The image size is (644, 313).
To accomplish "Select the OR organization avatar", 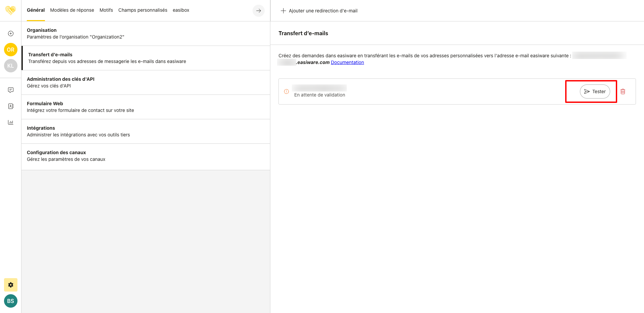I will click(x=11, y=50).
